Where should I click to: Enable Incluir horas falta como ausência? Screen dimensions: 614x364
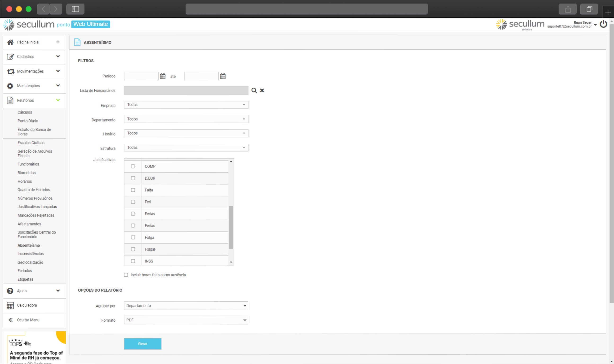[x=126, y=275]
